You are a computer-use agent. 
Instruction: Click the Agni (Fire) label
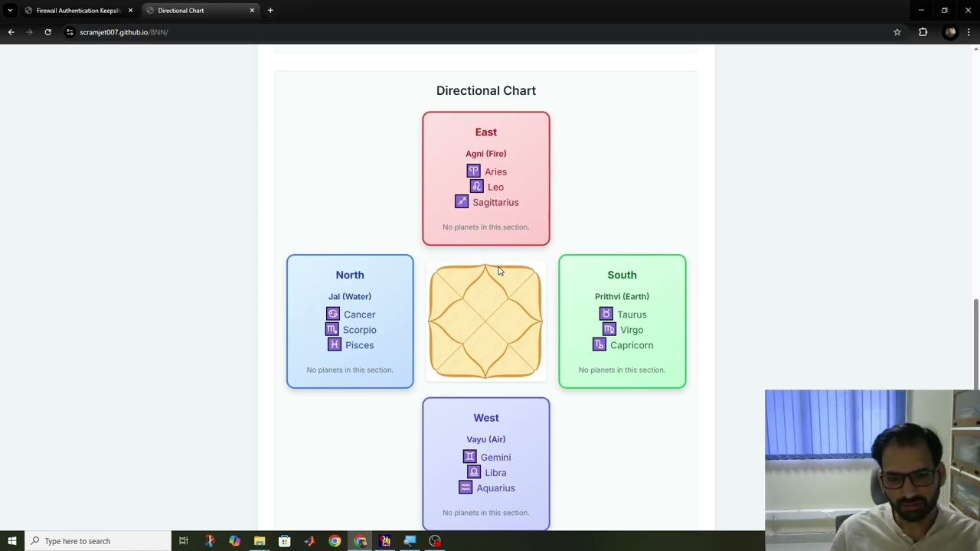[485, 154]
